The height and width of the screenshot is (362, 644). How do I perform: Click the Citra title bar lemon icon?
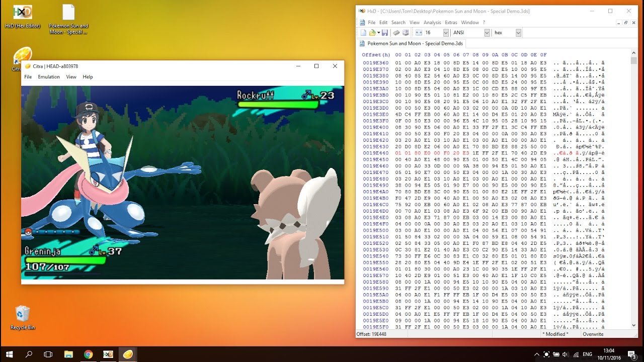pyautogui.click(x=27, y=66)
